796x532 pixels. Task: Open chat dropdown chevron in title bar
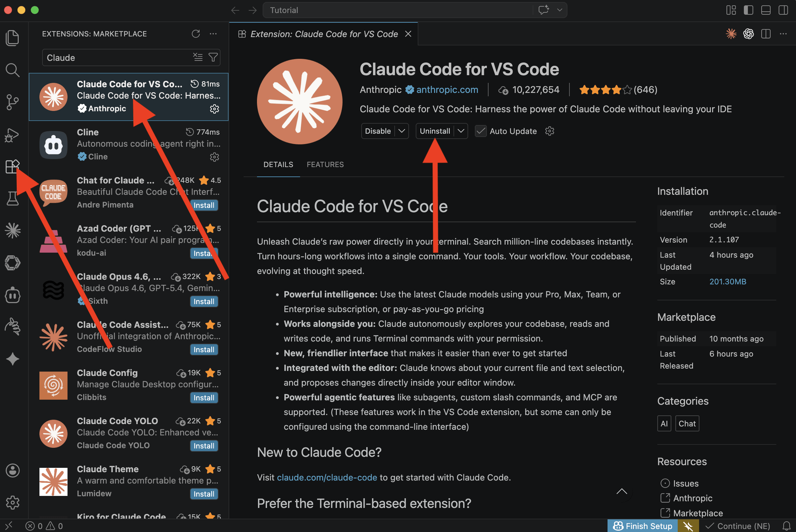pyautogui.click(x=559, y=10)
